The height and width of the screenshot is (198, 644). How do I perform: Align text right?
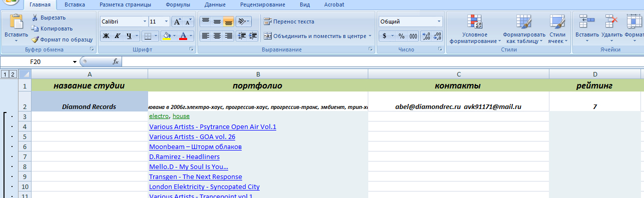point(228,36)
